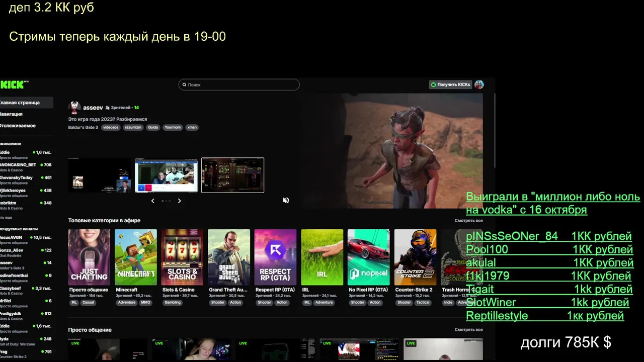Click the search field labeled Поиск
The width and height of the screenshot is (644, 362).
click(239, 85)
